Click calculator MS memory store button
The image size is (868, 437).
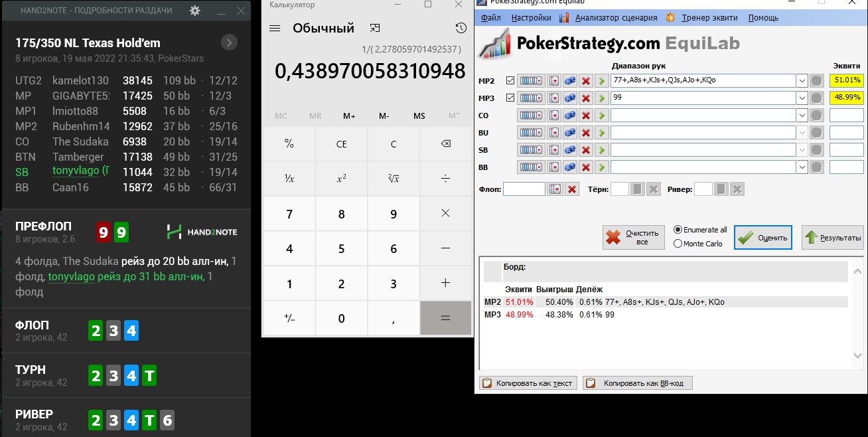[419, 116]
